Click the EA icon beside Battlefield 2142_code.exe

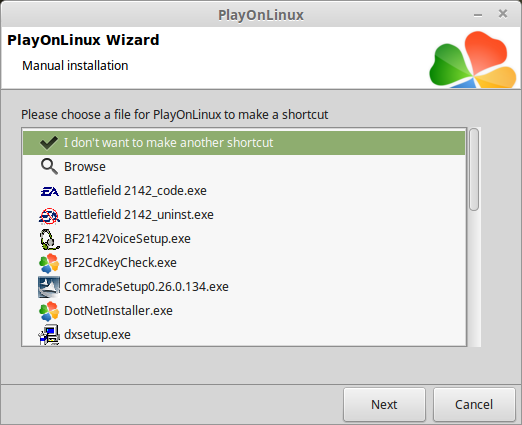click(49, 191)
